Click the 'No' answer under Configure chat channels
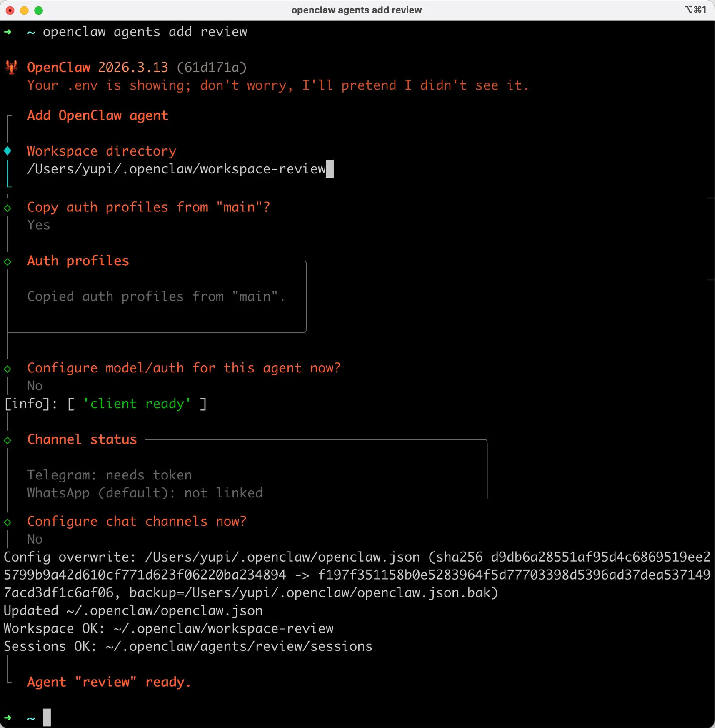 click(35, 540)
